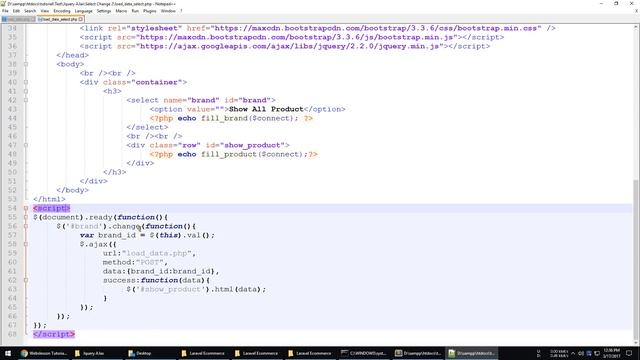This screenshot has width=640, height=360.
Task: Click the 'Show All Product' option text
Action: click(266, 109)
